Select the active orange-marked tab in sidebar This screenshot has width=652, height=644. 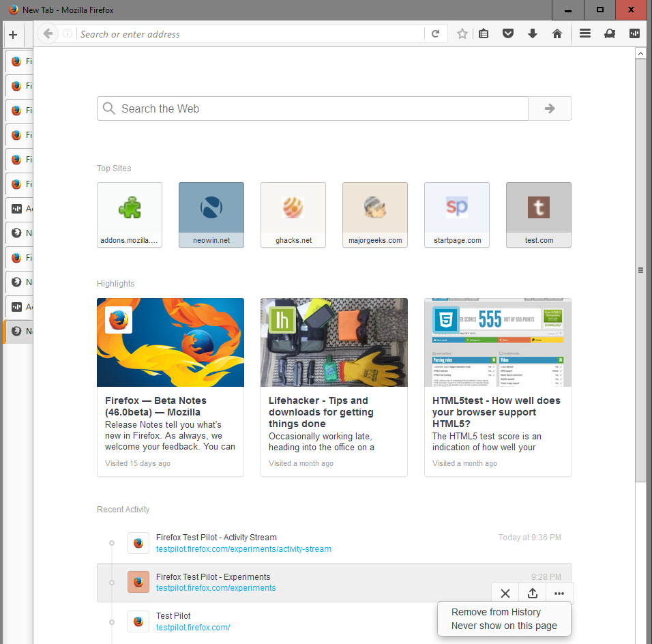[18, 331]
